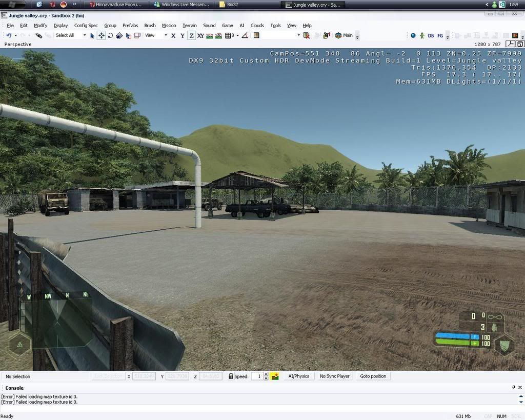Click the Undo arrow icon

(x=9, y=35)
